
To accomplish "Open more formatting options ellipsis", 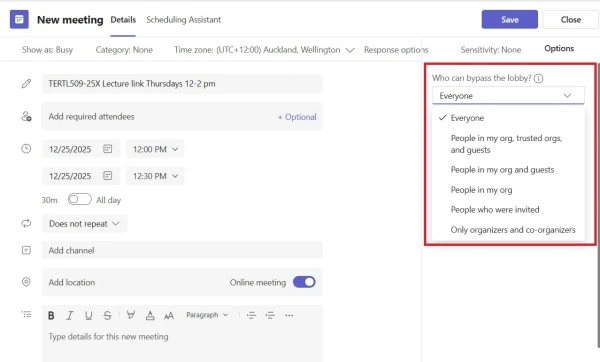I will (289, 315).
